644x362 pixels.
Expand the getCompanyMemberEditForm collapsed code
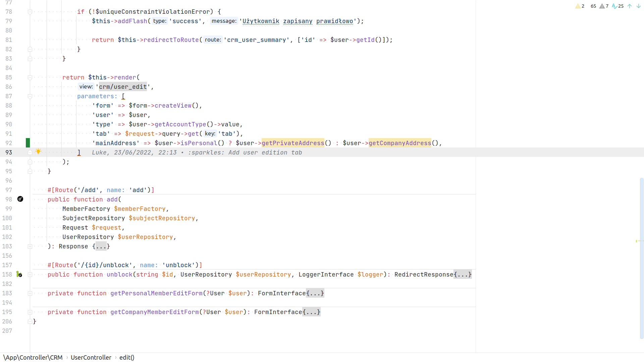(x=312, y=312)
